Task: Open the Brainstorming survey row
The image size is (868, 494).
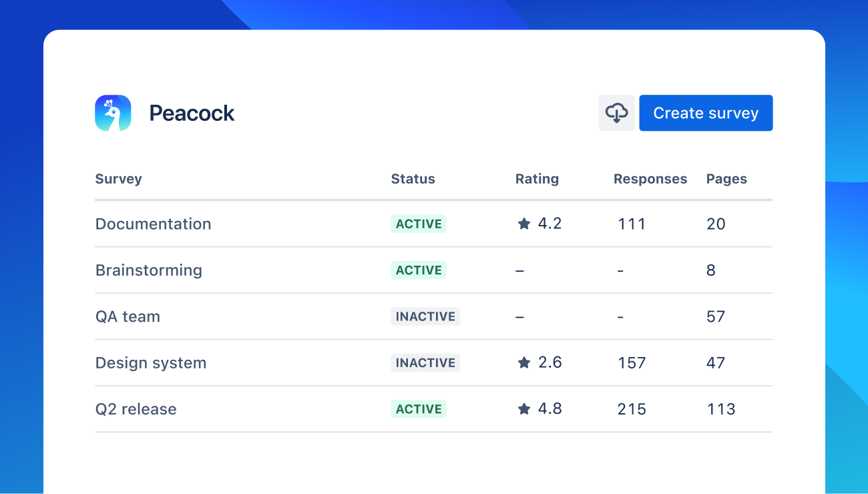Action: tap(148, 270)
